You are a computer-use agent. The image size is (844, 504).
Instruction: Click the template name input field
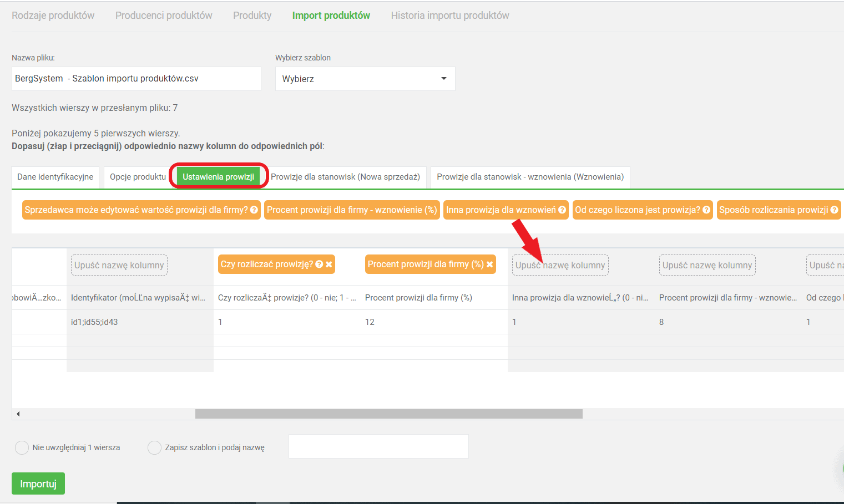(378, 446)
